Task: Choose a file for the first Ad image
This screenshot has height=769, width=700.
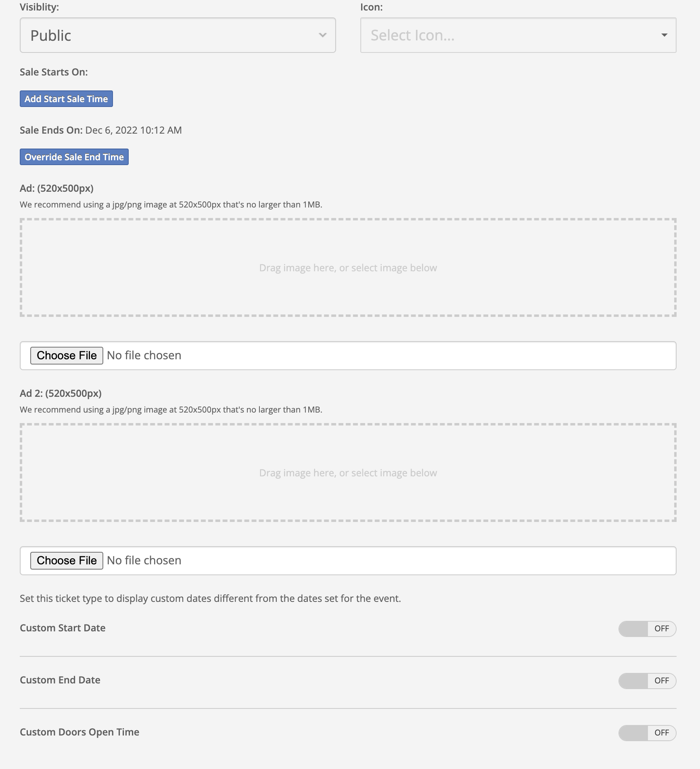Action: [x=67, y=355]
